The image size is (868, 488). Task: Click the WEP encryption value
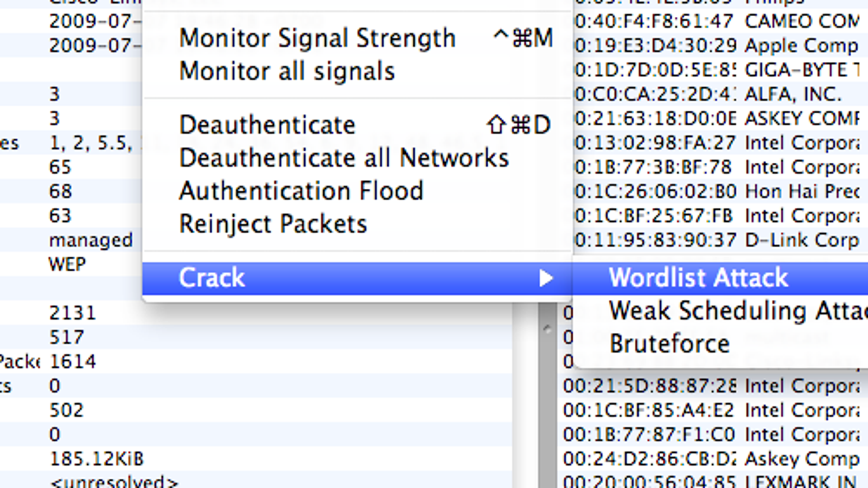click(x=67, y=265)
